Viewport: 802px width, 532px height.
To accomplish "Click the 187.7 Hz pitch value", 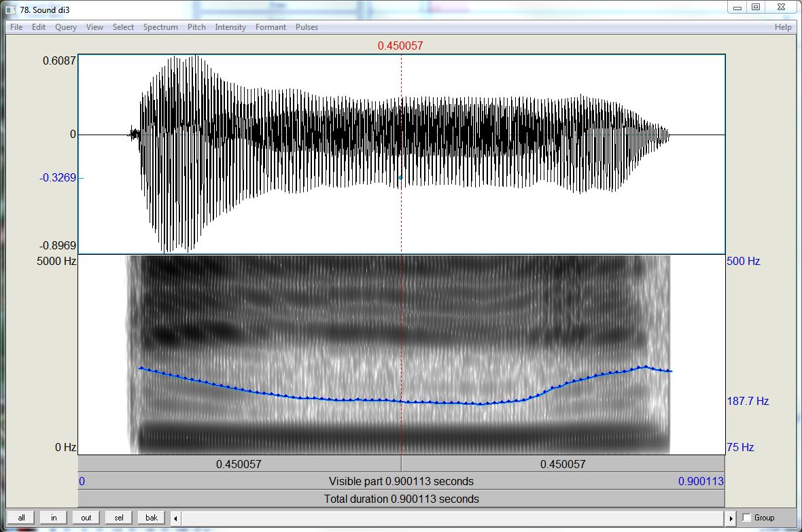I will [748, 401].
